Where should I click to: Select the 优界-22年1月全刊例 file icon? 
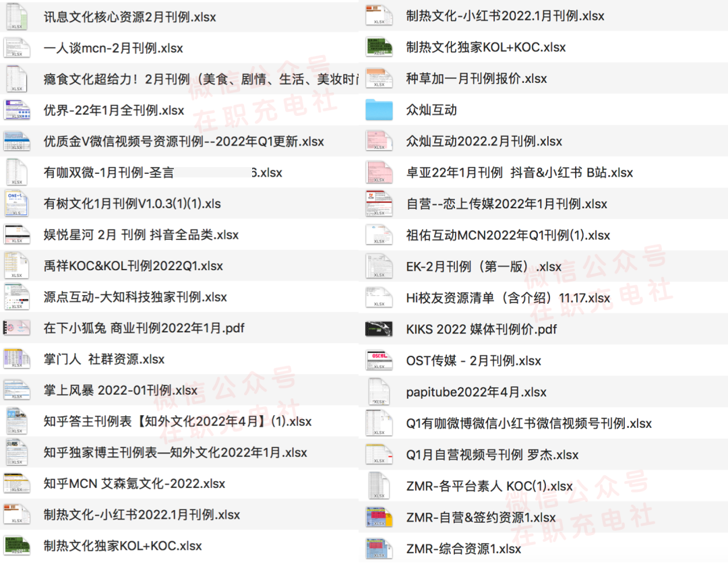click(17, 110)
